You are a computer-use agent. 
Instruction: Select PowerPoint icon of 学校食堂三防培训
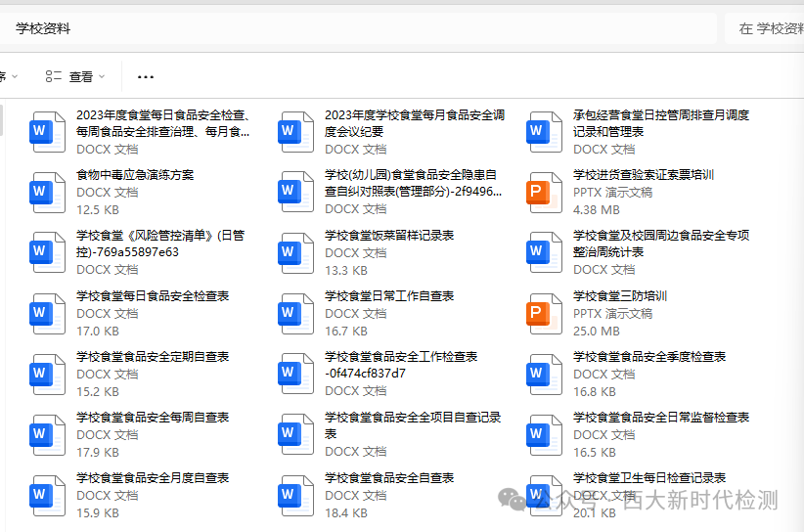(544, 313)
